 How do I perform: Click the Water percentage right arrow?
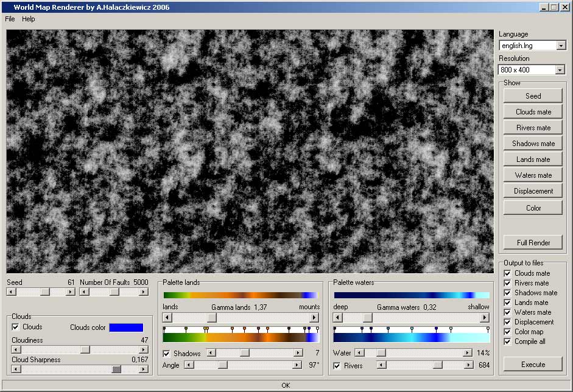tap(468, 352)
